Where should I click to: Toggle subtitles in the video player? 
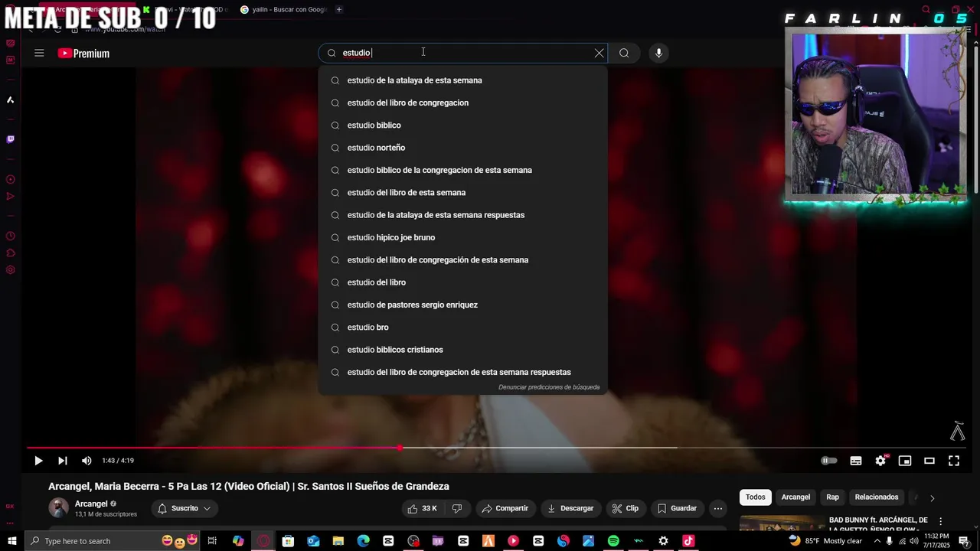click(856, 461)
